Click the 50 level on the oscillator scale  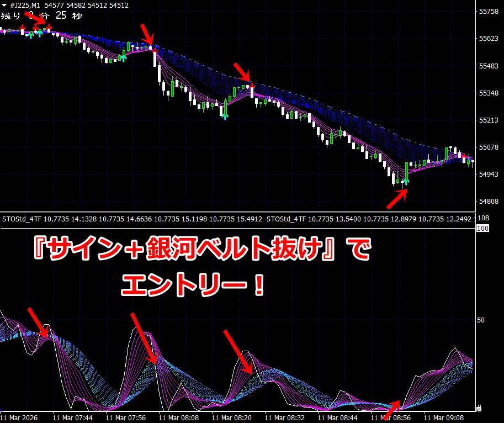[480, 320]
